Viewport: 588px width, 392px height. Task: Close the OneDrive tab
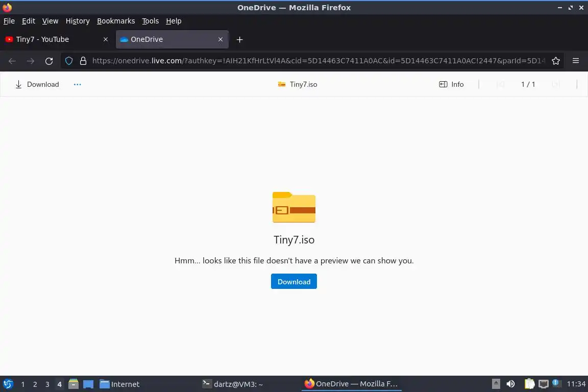point(220,39)
